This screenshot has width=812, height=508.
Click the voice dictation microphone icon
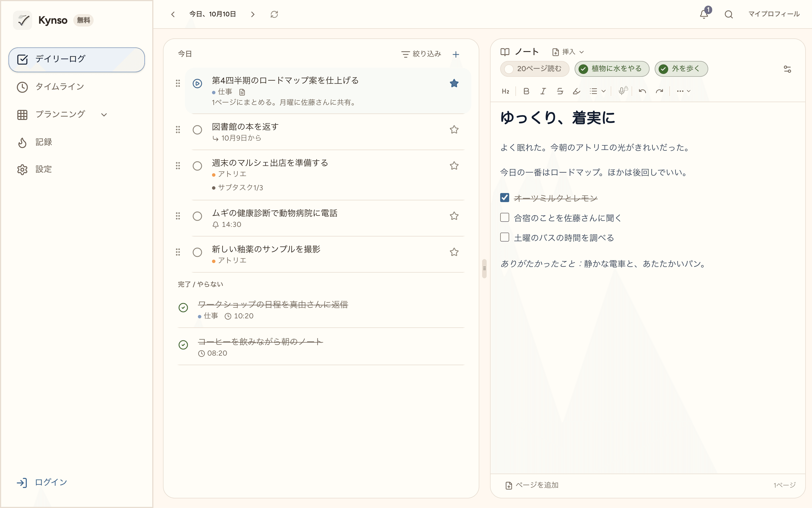pos(623,91)
